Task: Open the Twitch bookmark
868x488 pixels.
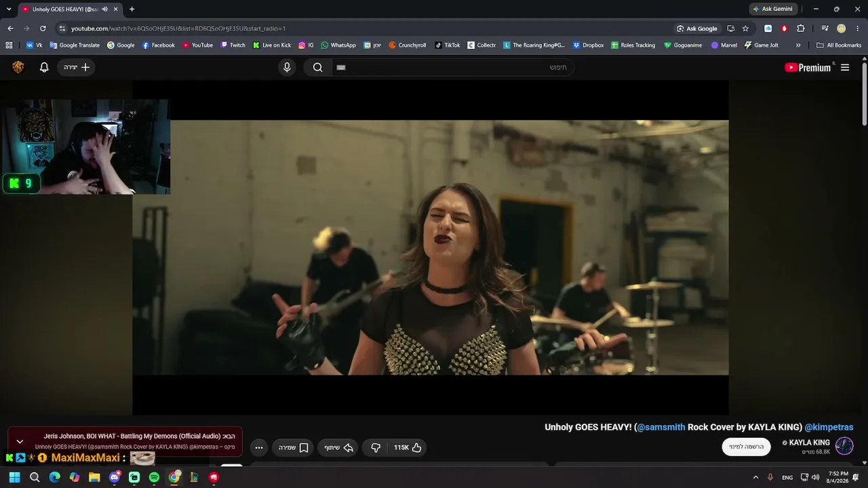Action: [233, 45]
